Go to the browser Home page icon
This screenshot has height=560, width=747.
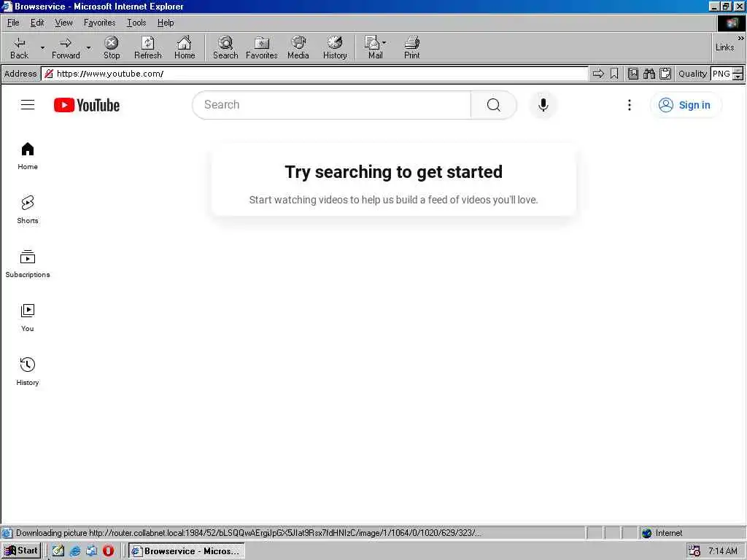coord(185,48)
